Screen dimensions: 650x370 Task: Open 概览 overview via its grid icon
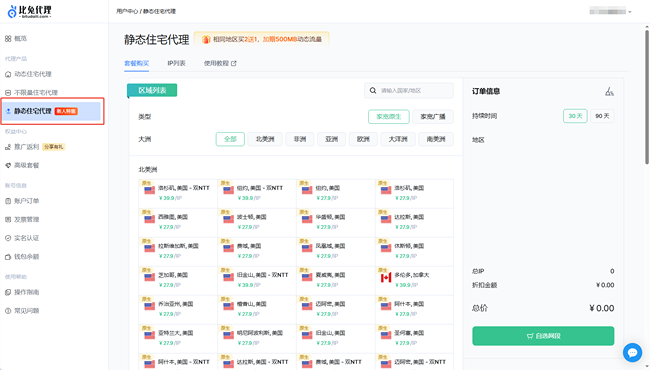(x=8, y=39)
